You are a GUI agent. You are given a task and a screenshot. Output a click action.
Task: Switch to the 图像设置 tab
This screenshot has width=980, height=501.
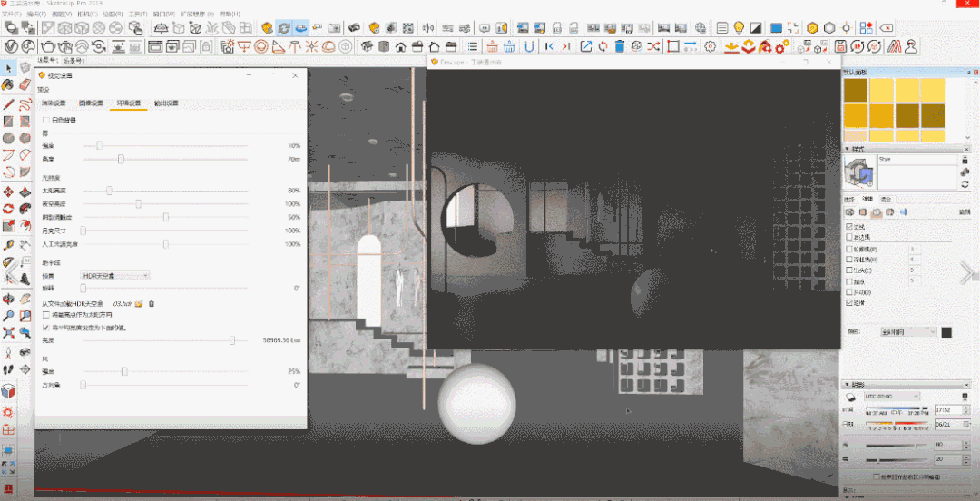91,103
